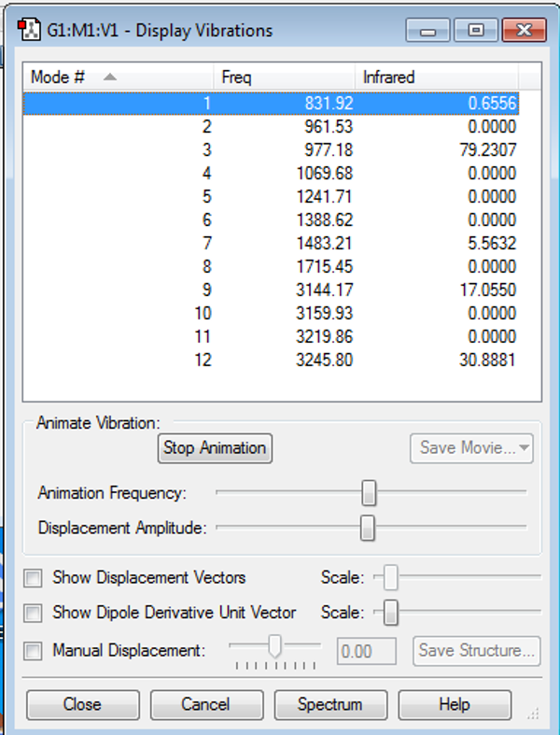Click infrared intensity value 30.8881
Screen dimensions: 560x735
[488, 360]
